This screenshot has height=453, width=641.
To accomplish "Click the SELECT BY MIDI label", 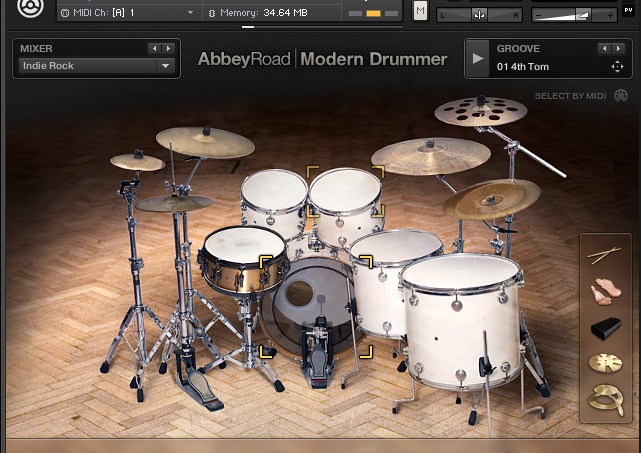I will tap(570, 96).
